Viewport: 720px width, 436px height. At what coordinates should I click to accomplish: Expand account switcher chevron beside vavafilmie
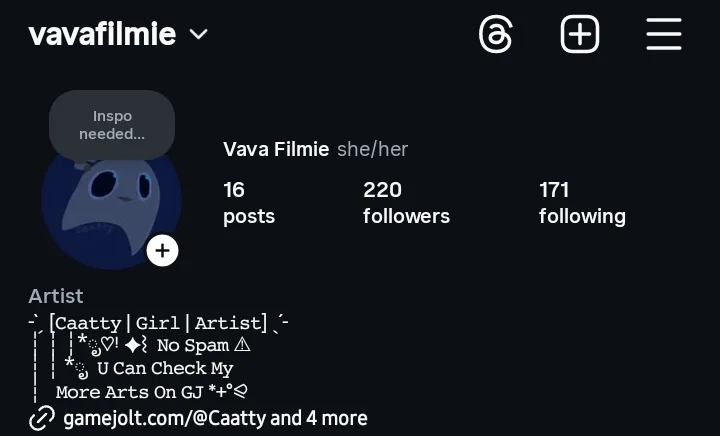[x=199, y=35]
